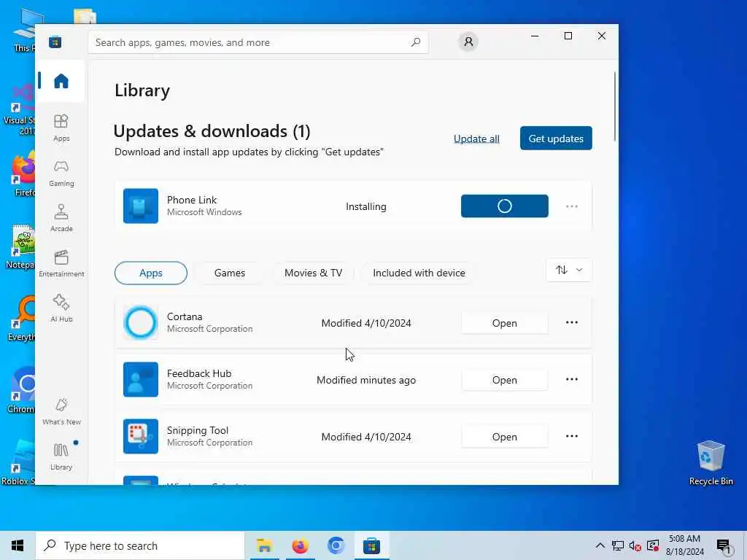Click the muted volume tray icon

point(635,545)
